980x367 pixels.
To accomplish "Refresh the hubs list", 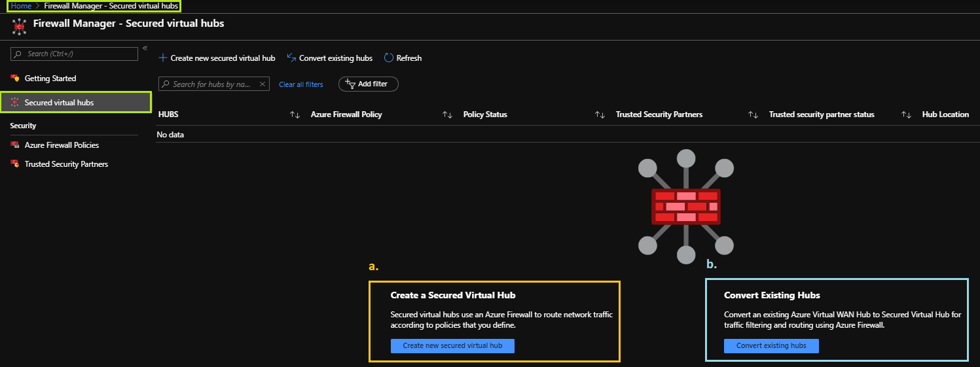I will [403, 58].
